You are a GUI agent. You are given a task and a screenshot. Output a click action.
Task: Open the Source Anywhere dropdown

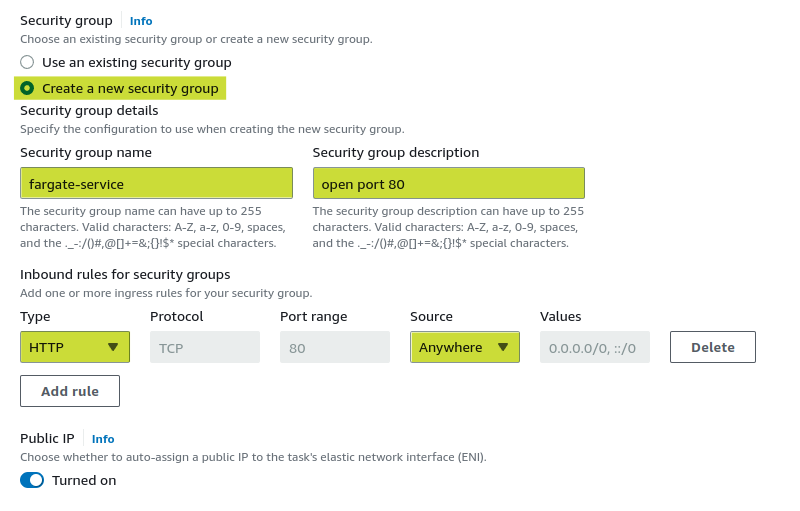(x=464, y=347)
